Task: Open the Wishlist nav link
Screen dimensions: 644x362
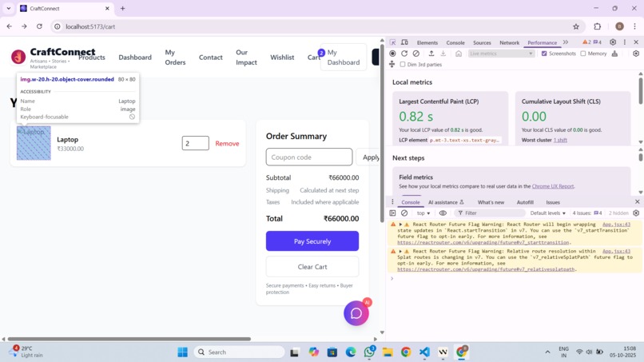Action: [282, 57]
